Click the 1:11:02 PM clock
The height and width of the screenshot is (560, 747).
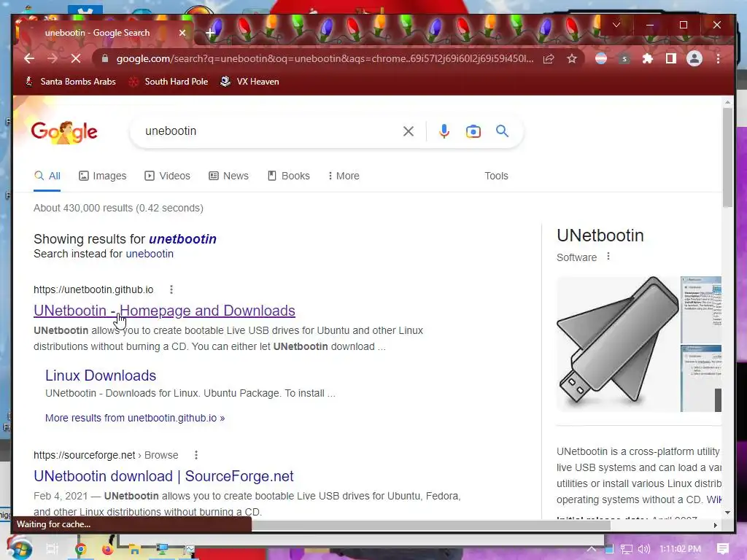[x=681, y=549]
